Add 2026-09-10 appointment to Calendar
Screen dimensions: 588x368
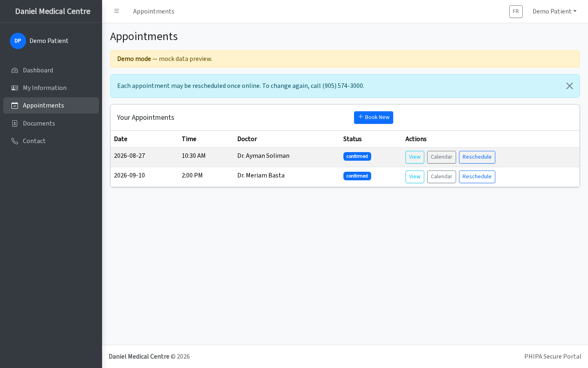441,177
